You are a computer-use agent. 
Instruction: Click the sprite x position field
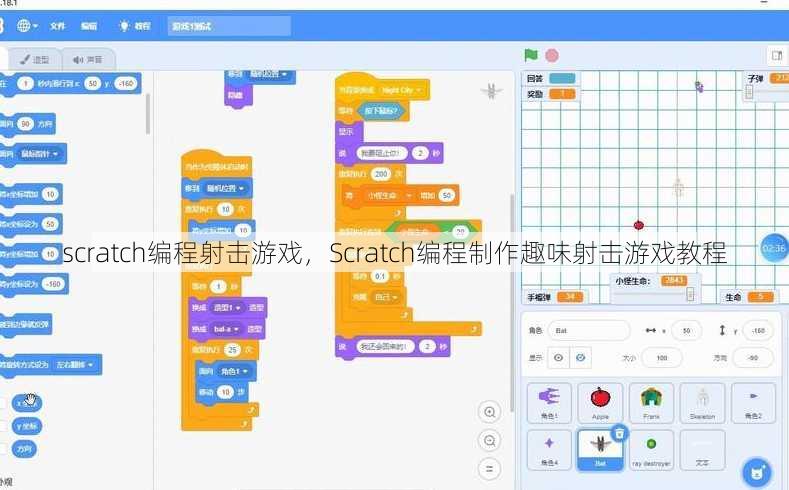point(686,331)
